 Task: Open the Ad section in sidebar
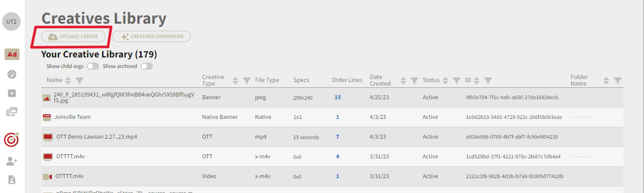tap(12, 54)
